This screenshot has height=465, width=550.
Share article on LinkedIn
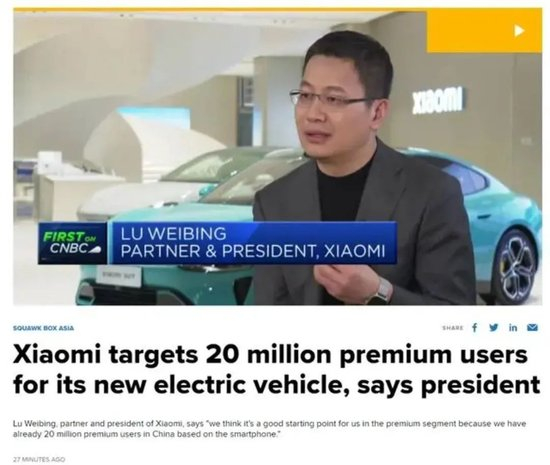tap(513, 328)
